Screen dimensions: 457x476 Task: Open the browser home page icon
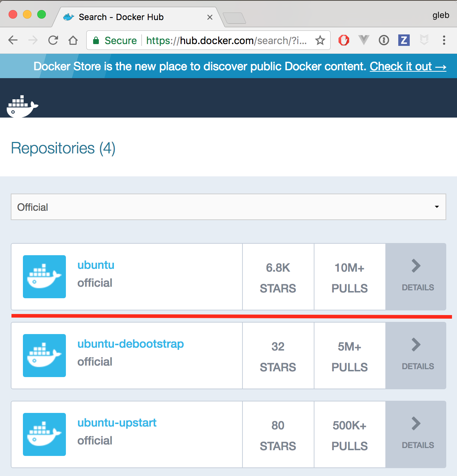[x=73, y=40]
